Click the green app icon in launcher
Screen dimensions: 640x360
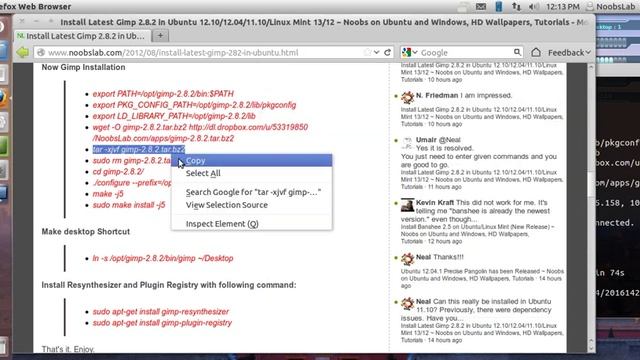[3, 146]
